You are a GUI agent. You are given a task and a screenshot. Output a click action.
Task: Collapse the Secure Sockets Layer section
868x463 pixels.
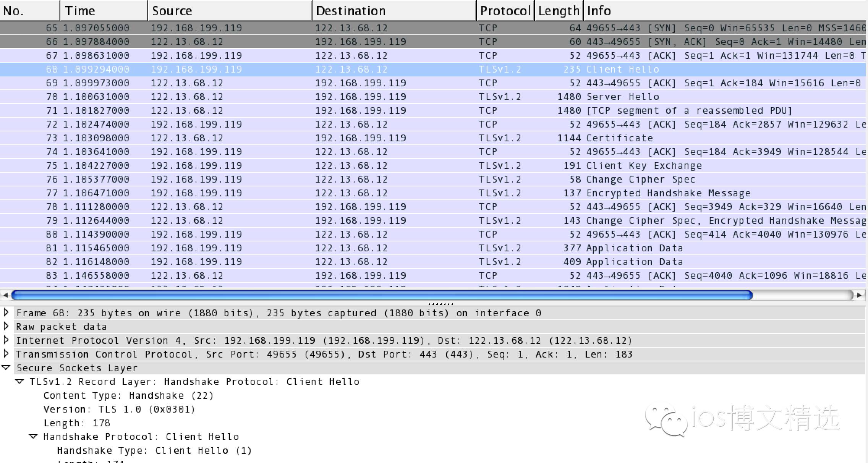[6, 367]
